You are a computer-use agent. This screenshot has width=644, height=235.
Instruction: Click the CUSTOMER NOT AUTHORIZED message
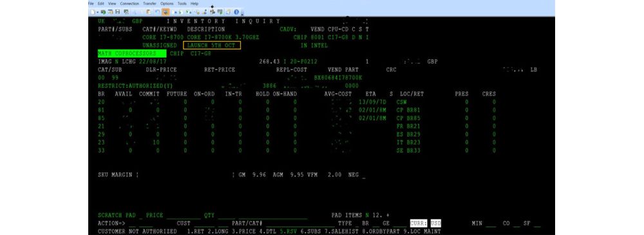(137, 231)
